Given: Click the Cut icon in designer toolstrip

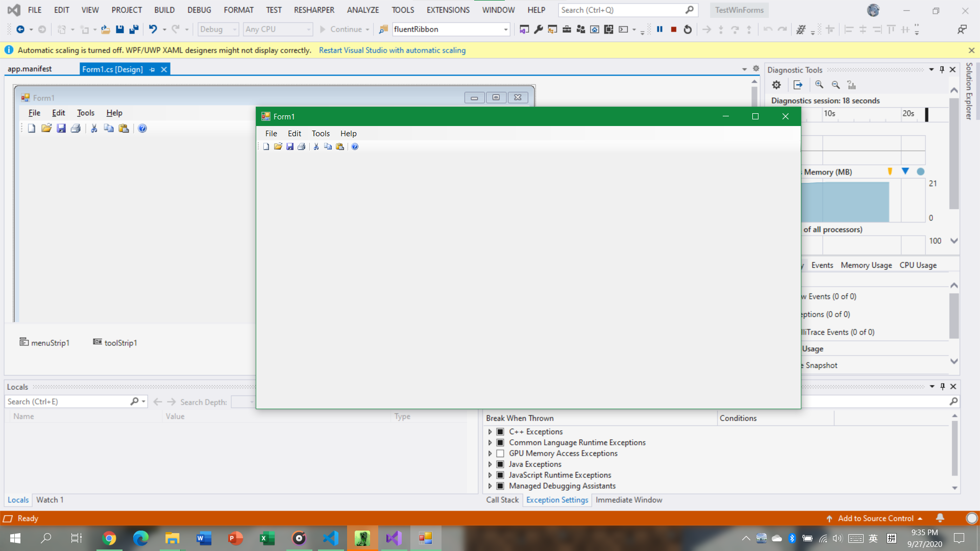Looking at the screenshot, I should (94, 129).
